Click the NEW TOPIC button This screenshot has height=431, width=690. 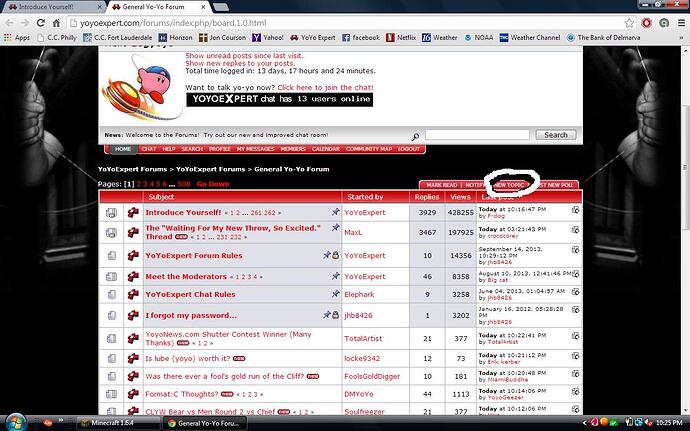[x=509, y=185]
